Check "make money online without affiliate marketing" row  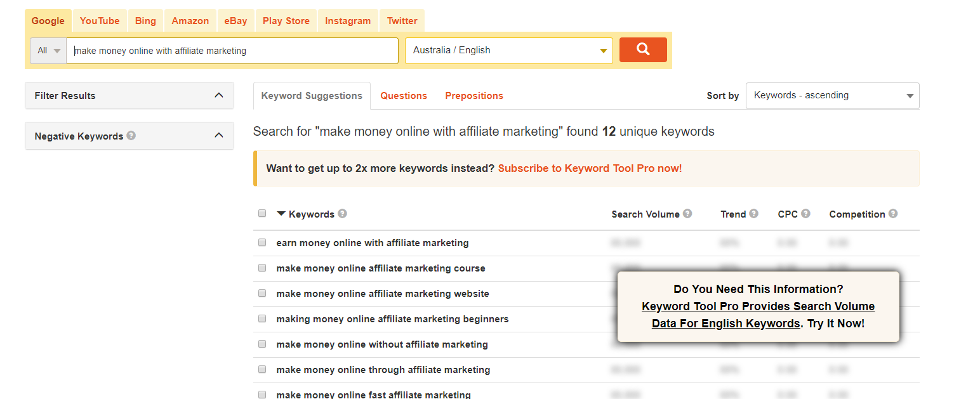pos(262,344)
